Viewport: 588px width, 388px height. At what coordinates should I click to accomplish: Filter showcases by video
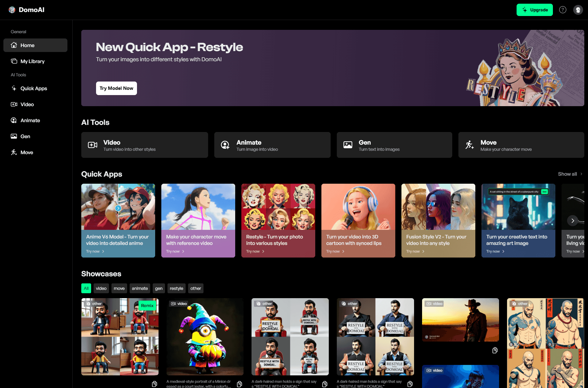point(101,288)
